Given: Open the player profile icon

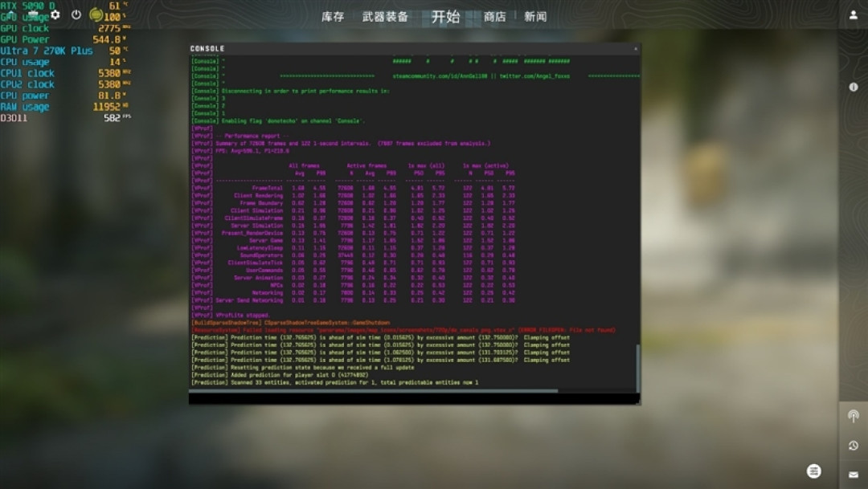Looking at the screenshot, I should (854, 15).
